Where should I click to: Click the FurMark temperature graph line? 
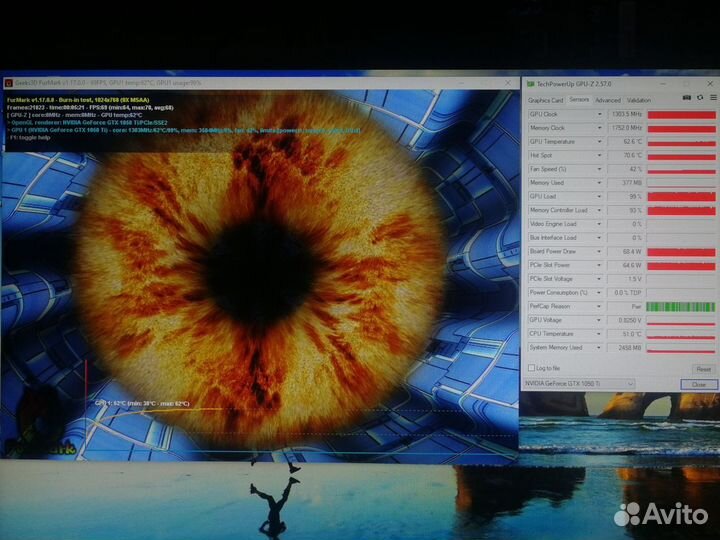pyautogui.click(x=150, y=409)
